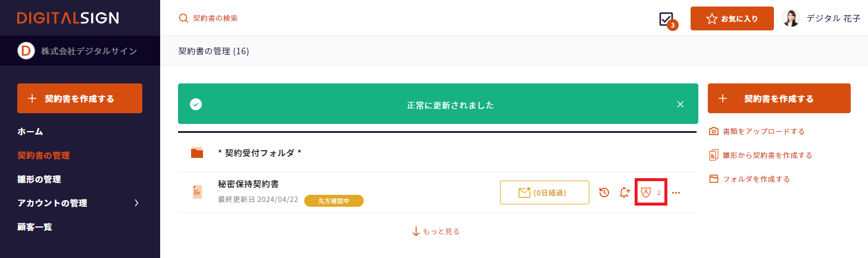Click the company D logo icon
The image size is (868, 258).
(26, 51)
